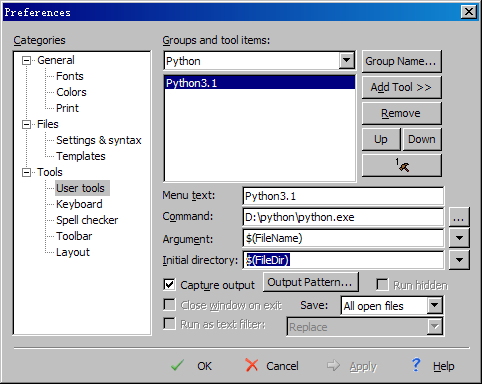Select Tools category label
Viewport: 482px width, 384px height.
pos(50,172)
